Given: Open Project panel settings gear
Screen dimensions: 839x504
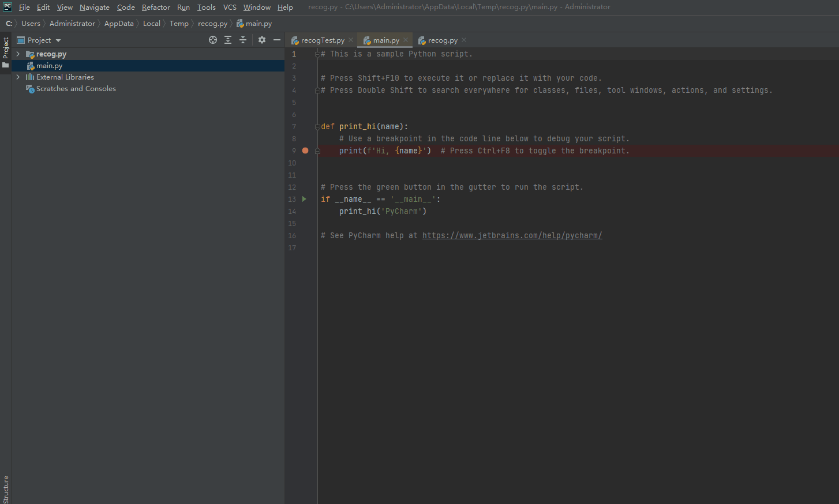Looking at the screenshot, I should (x=262, y=40).
